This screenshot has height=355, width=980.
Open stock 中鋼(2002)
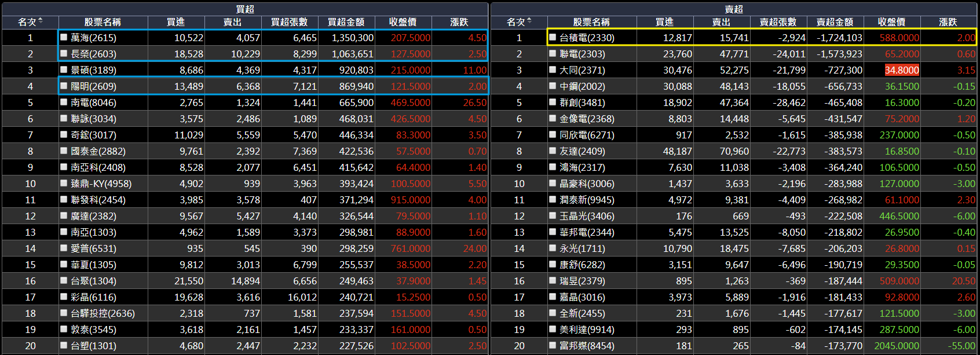(582, 86)
